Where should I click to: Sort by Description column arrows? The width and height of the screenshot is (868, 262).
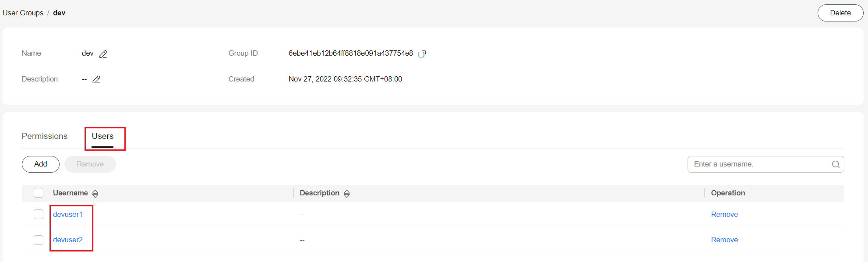347,193
